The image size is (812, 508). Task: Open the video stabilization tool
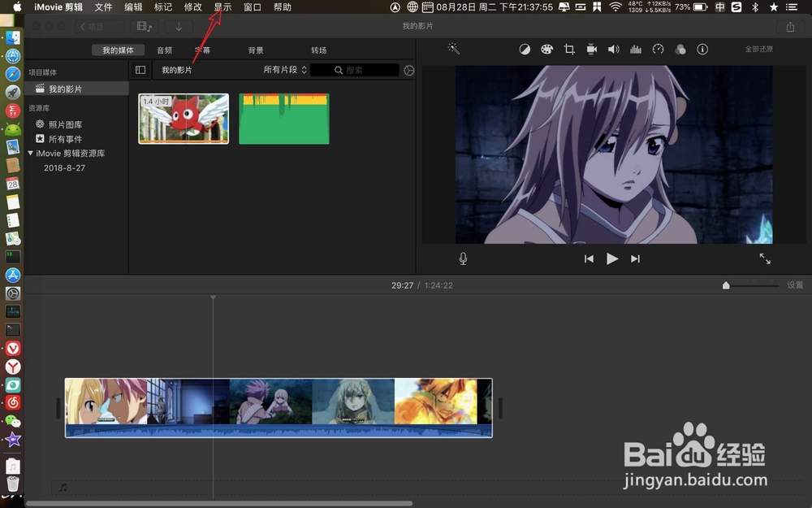[591, 49]
